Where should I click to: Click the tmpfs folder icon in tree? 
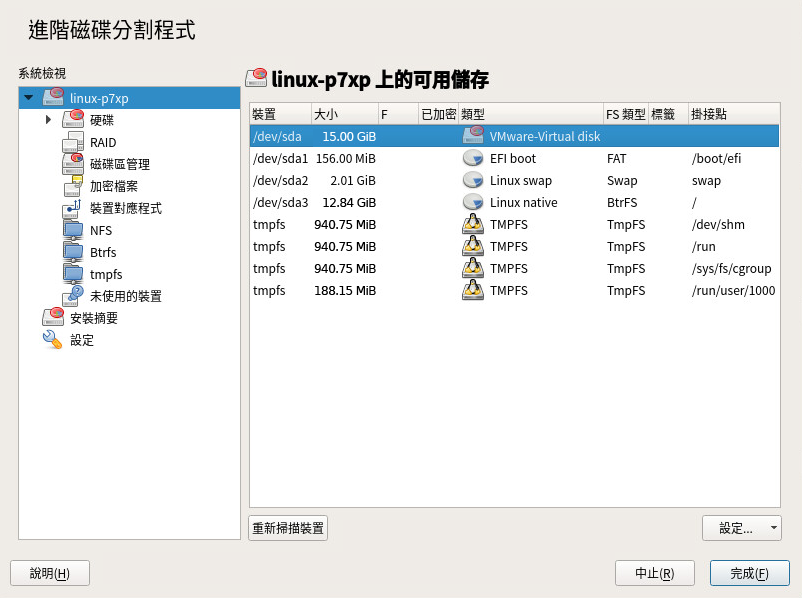pos(73,273)
